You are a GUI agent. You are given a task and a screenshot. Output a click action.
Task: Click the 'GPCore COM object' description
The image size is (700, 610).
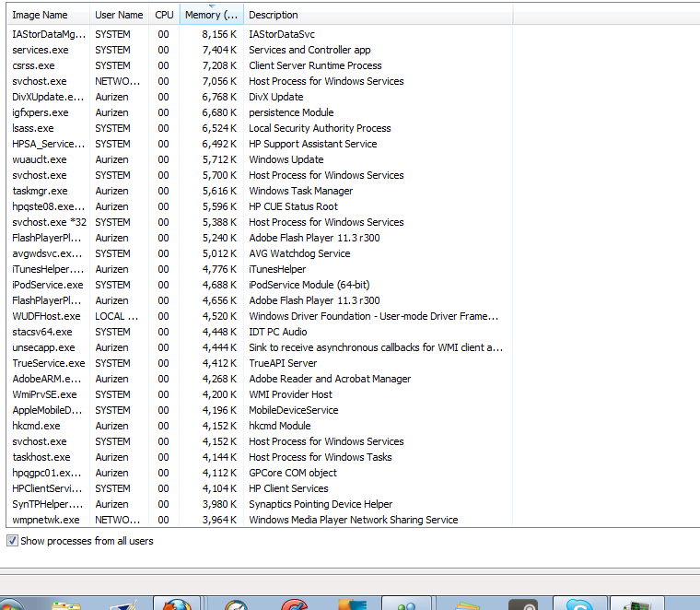(x=293, y=473)
